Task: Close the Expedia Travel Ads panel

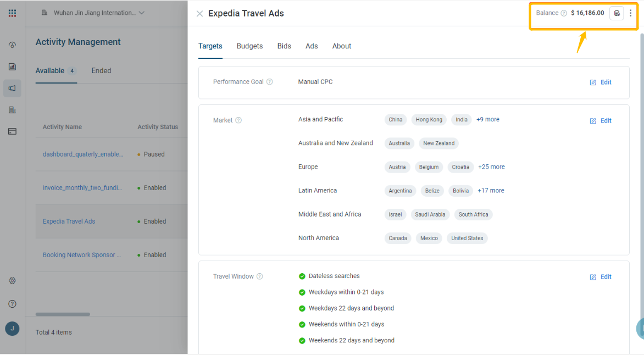Action: 199,14
